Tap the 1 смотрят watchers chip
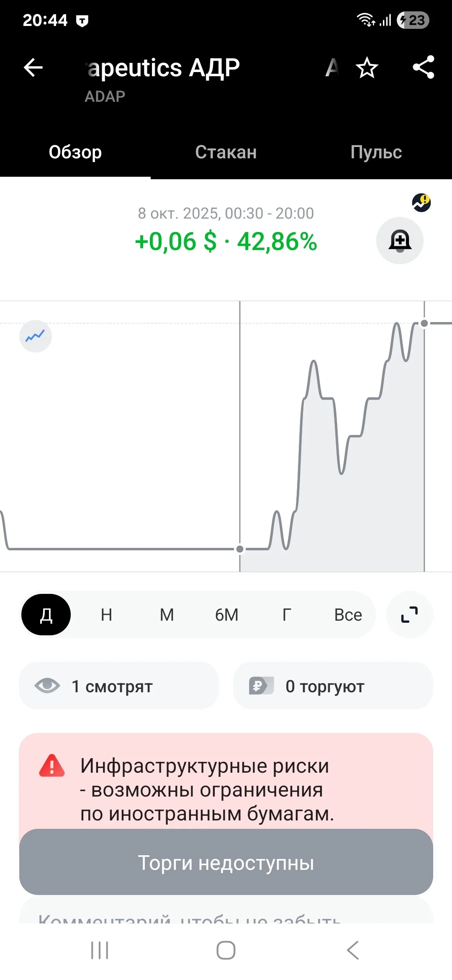The width and height of the screenshot is (452, 980). (x=119, y=686)
